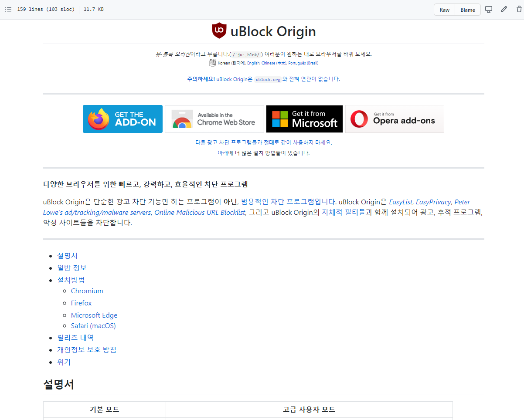Click the trash delete file icon
524x420 pixels.
(519, 10)
